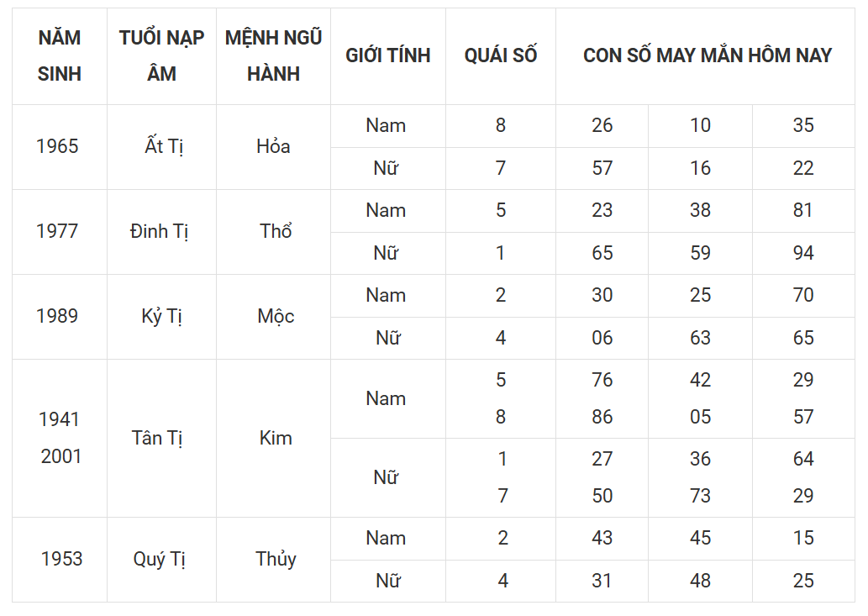Click the Kỷ Tị cell
The width and height of the screenshot is (868, 616).
(161, 317)
